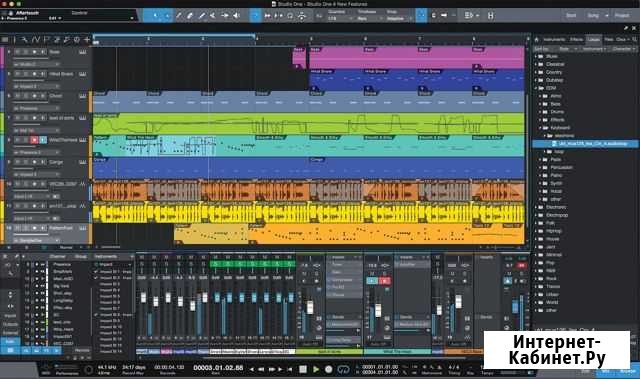Toggle red solo button on What The Heck mixer channel
This screenshot has height=379, width=640.
point(384,281)
